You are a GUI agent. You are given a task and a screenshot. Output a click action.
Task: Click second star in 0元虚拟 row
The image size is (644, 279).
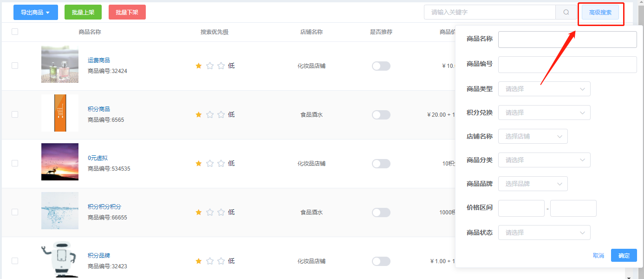(x=210, y=164)
